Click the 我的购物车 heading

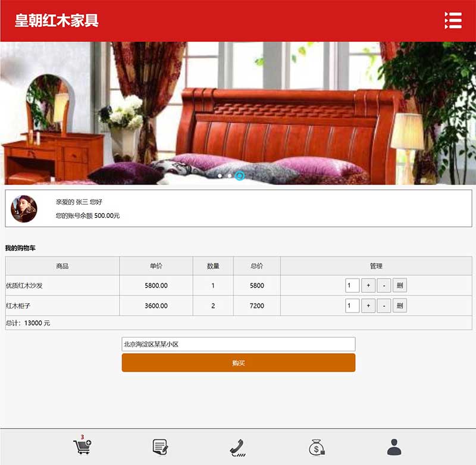pyautogui.click(x=20, y=248)
